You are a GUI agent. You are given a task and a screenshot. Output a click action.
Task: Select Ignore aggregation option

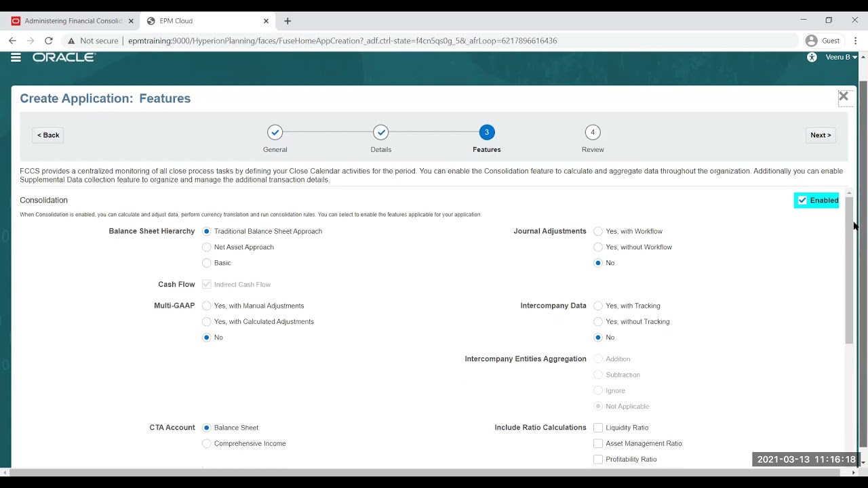click(x=598, y=390)
